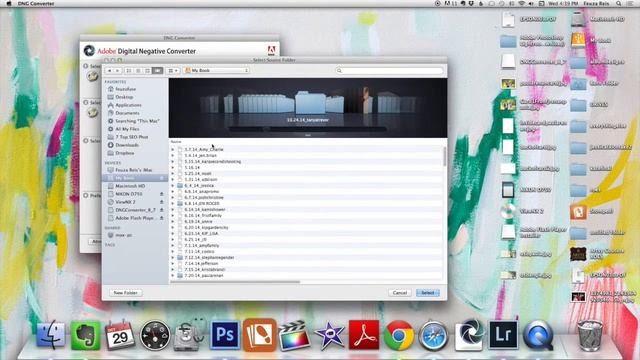
Task: Select Feuza Reis's iMac under Devices
Action: coord(133,170)
